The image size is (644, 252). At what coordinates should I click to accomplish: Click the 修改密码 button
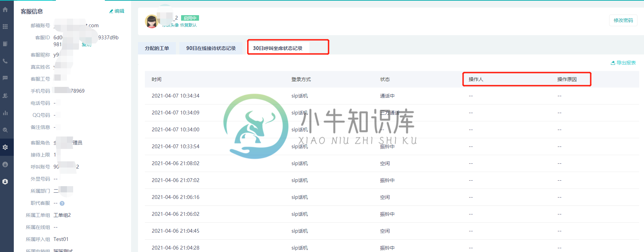coord(623,20)
